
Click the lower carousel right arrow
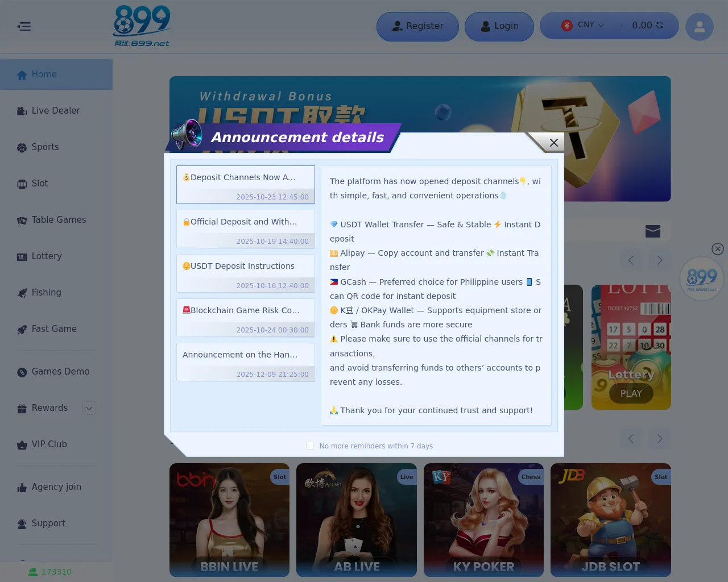click(660, 439)
